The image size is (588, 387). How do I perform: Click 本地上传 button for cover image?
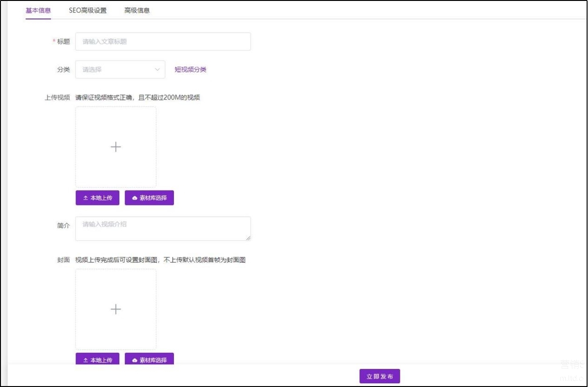pyautogui.click(x=98, y=360)
